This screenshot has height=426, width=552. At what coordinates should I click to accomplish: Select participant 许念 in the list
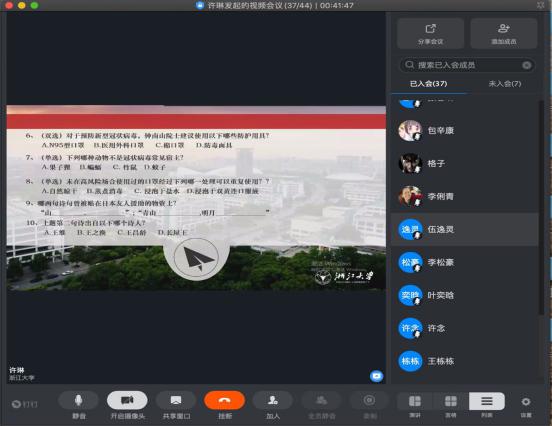coord(465,328)
